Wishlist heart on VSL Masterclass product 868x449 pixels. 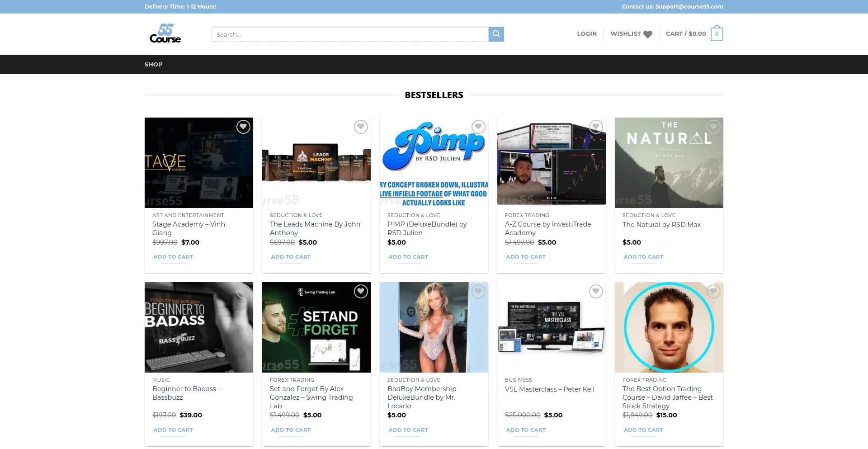[596, 292]
